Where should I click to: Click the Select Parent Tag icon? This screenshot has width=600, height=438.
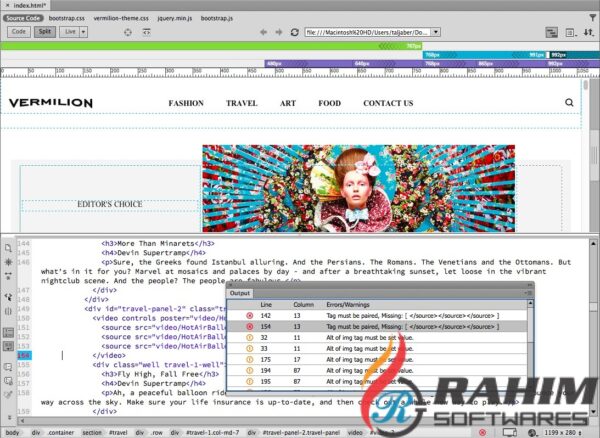[8, 297]
